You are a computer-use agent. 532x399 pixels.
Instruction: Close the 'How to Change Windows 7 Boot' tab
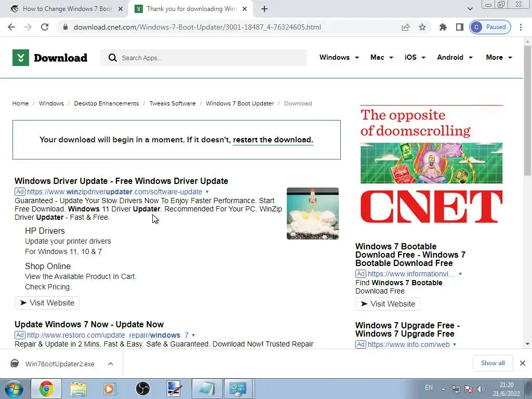coord(121,9)
